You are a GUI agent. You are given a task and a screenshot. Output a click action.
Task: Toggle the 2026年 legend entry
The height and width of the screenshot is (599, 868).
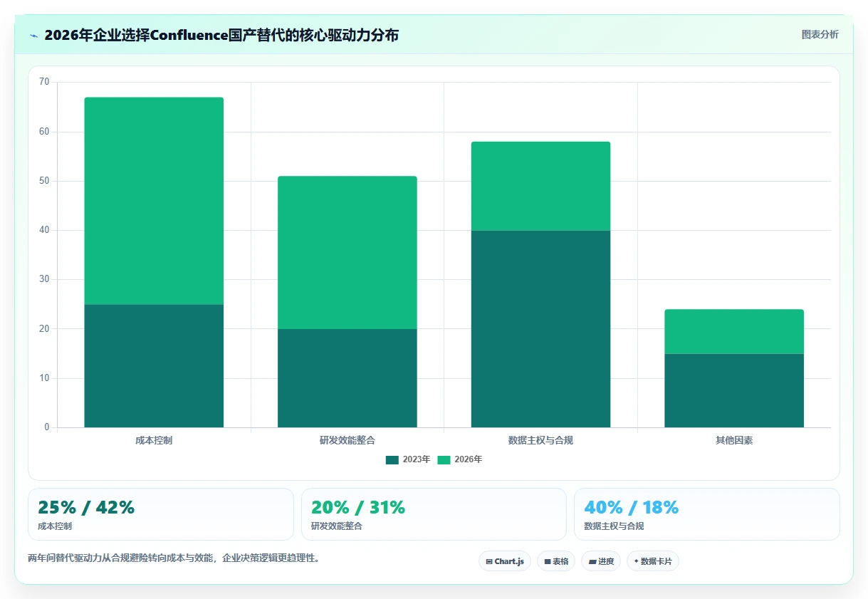(x=460, y=459)
